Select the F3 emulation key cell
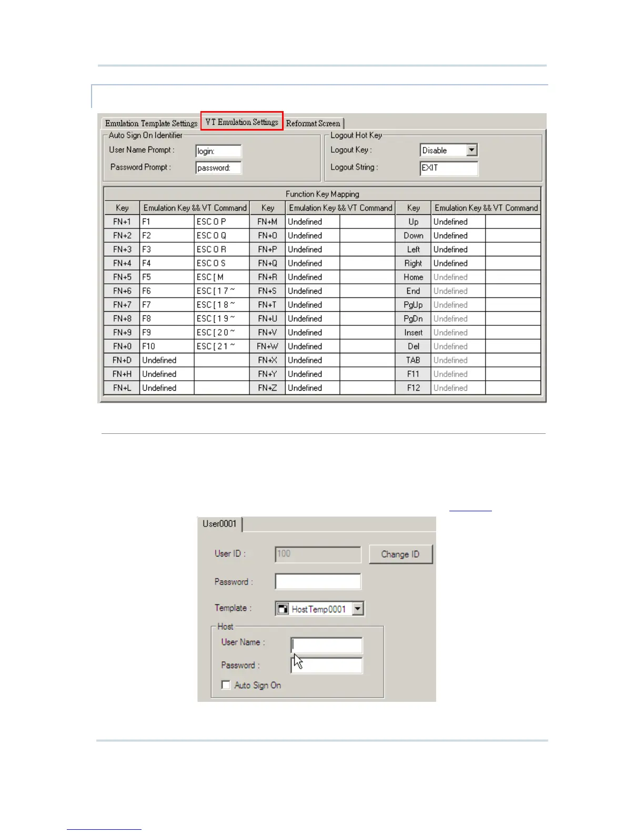Viewport: 644px width, 834px height. (167, 250)
